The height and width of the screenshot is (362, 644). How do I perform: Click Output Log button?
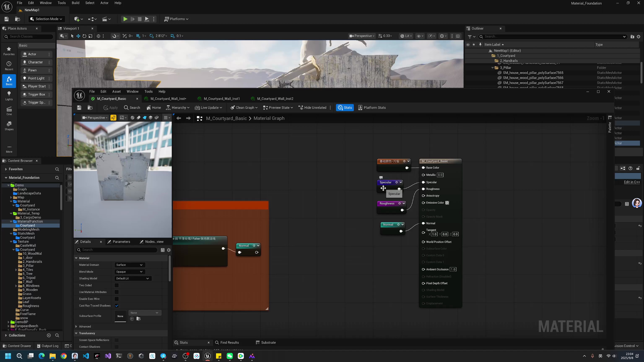tap(48, 346)
